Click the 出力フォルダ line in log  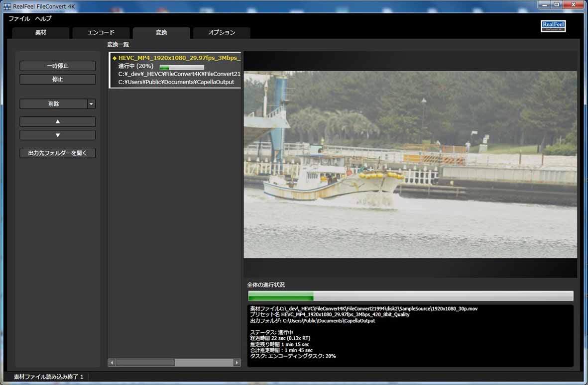[312, 321]
